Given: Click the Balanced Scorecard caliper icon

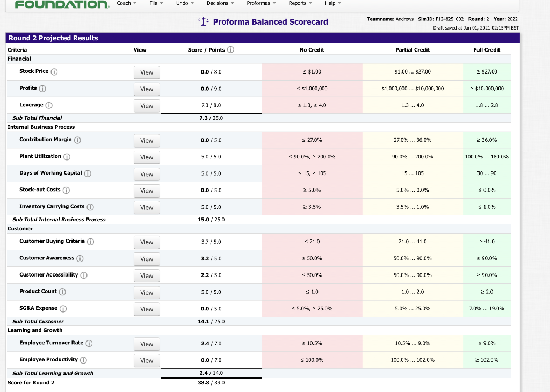Looking at the screenshot, I should click(x=203, y=22).
